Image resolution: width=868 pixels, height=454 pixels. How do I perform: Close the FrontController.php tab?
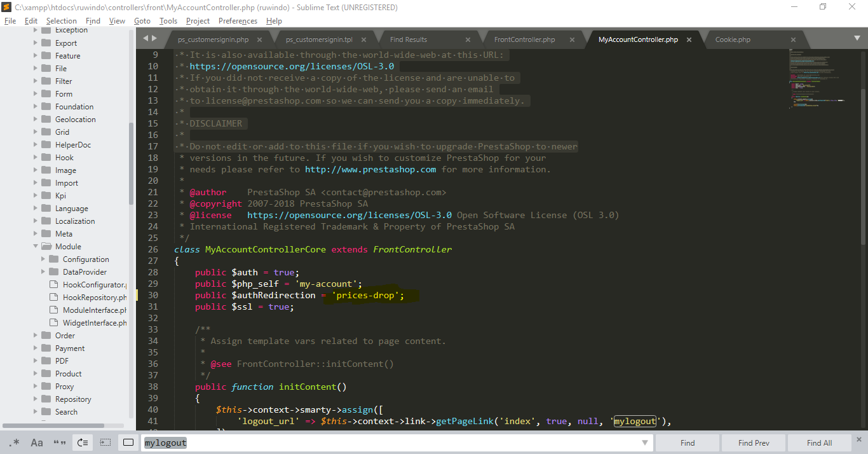point(572,39)
